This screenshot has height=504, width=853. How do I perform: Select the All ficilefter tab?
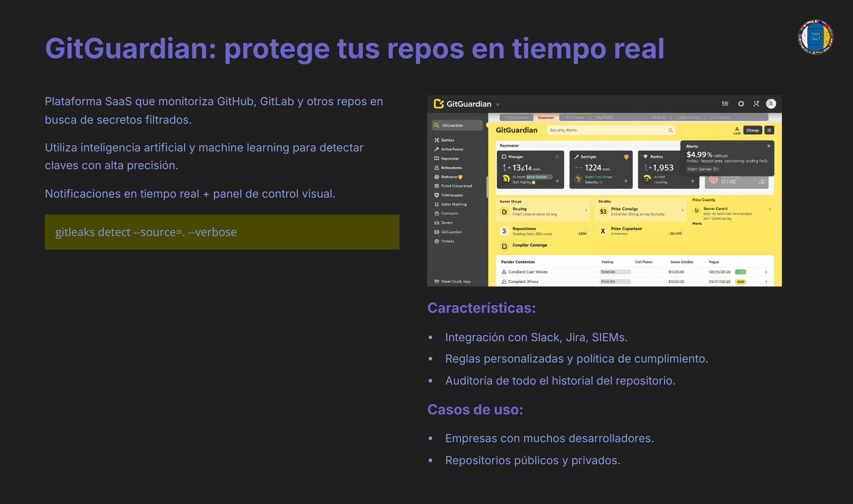575,118
